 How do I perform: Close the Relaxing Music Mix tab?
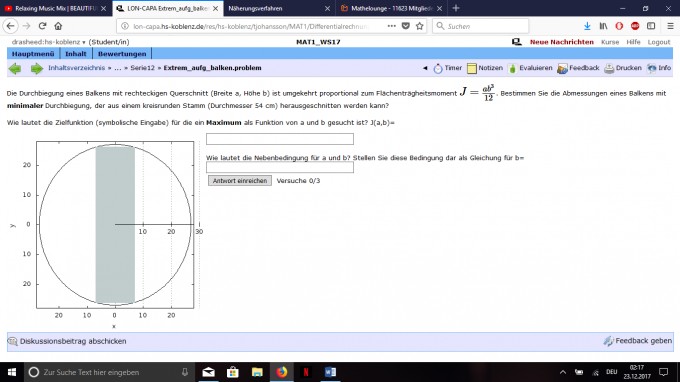point(103,8)
